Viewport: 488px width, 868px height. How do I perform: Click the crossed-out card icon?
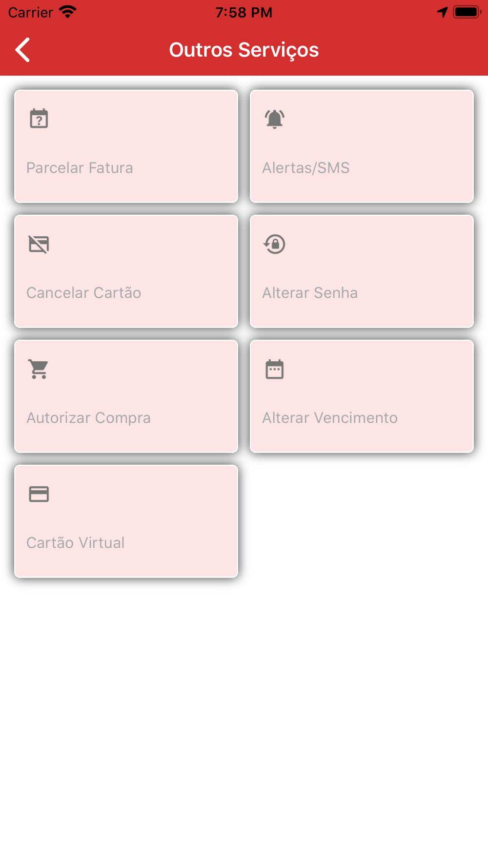click(x=39, y=244)
